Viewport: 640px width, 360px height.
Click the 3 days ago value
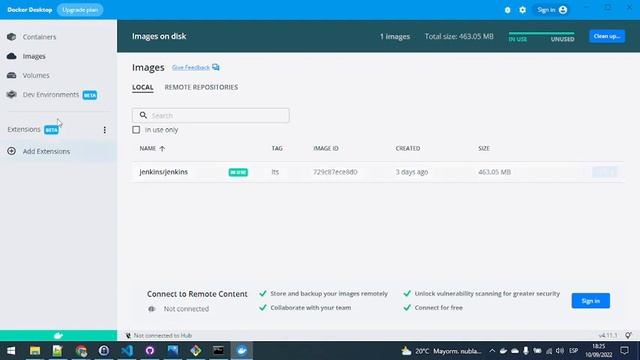click(411, 172)
